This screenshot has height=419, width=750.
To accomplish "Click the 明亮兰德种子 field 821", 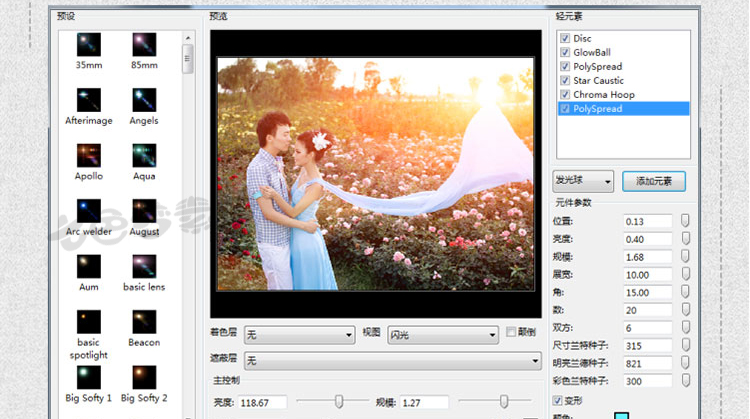I will [x=648, y=364].
